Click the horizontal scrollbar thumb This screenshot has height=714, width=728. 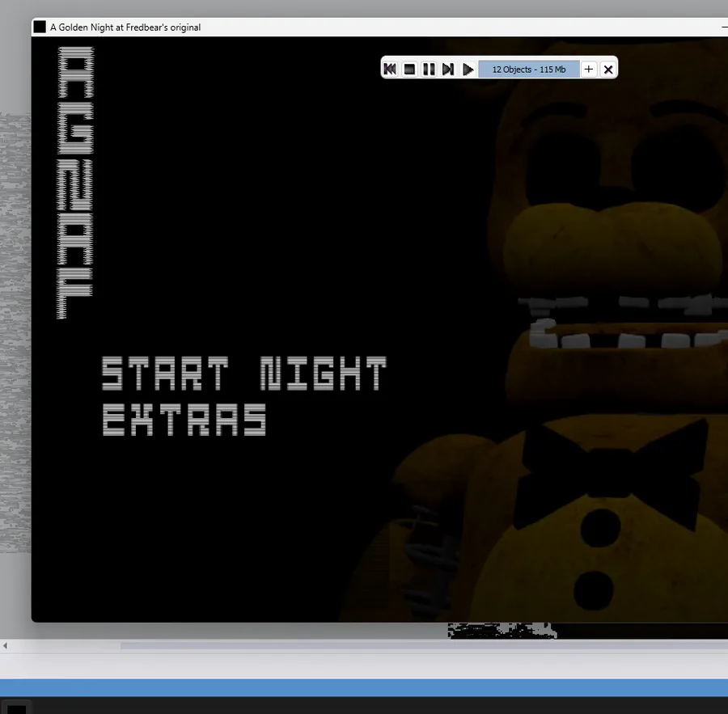424,646
